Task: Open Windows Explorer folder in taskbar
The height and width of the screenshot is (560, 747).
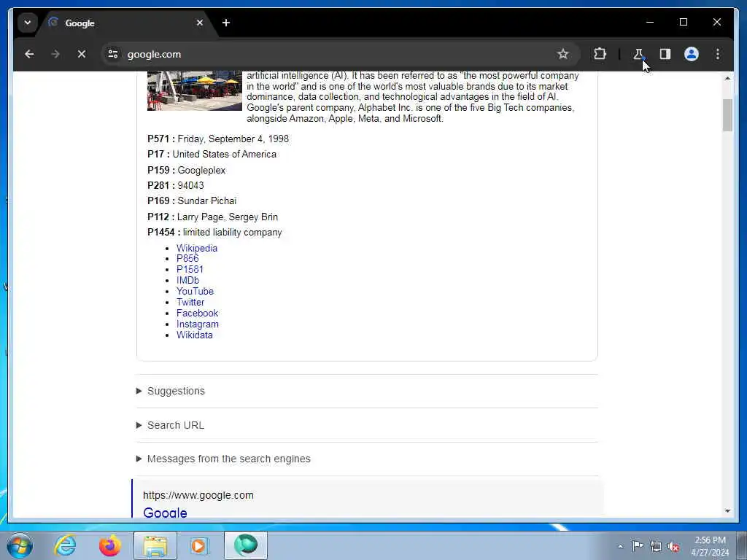Action: [155, 545]
